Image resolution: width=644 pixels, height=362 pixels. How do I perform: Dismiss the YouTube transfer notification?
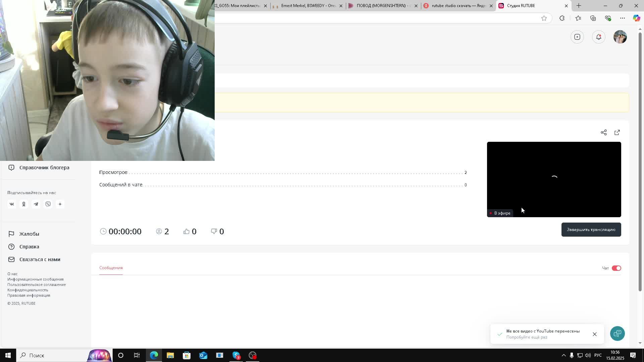pos(595,334)
